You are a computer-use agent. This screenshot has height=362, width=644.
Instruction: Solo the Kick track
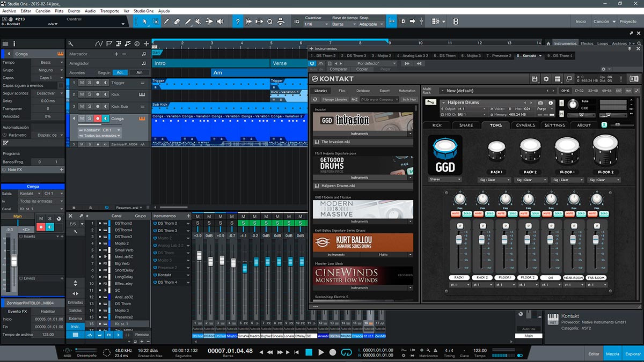(90, 94)
